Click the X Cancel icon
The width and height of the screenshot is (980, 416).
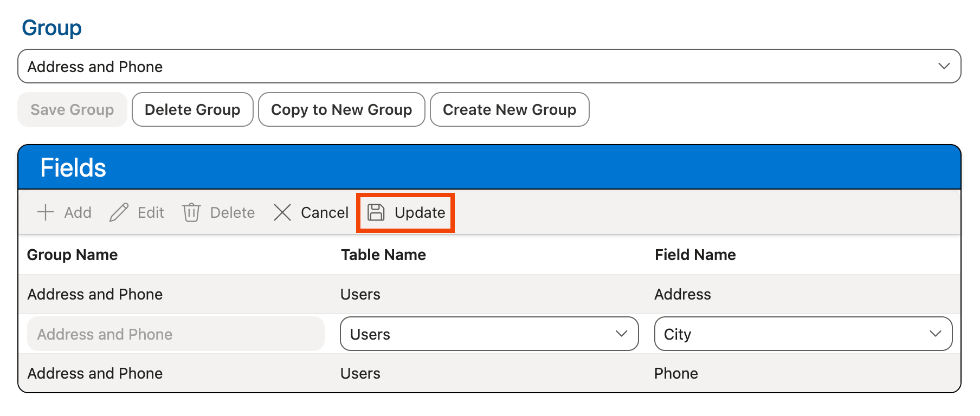[282, 212]
